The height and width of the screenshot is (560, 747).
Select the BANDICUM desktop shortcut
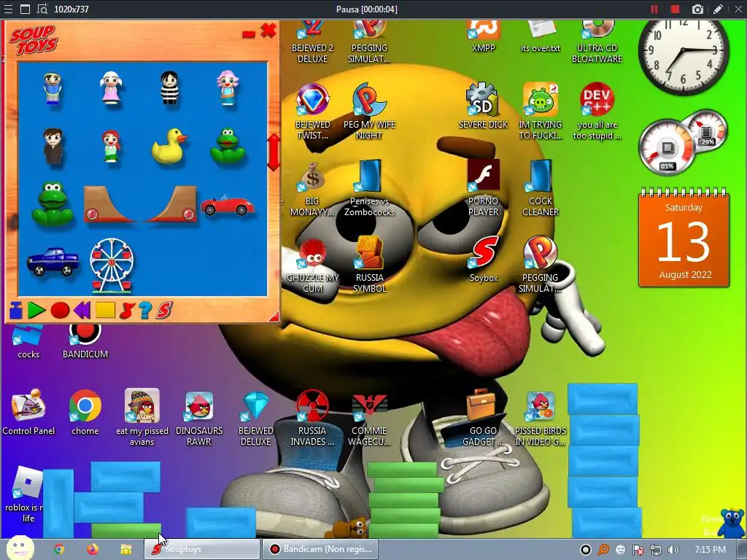pyautogui.click(x=85, y=342)
